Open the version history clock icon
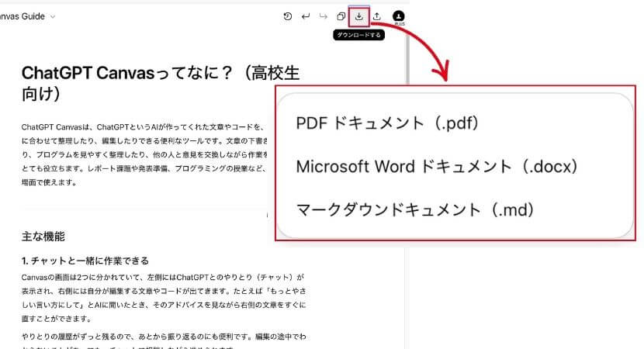Viewport: 644px width, 349px height. pyautogui.click(x=288, y=16)
